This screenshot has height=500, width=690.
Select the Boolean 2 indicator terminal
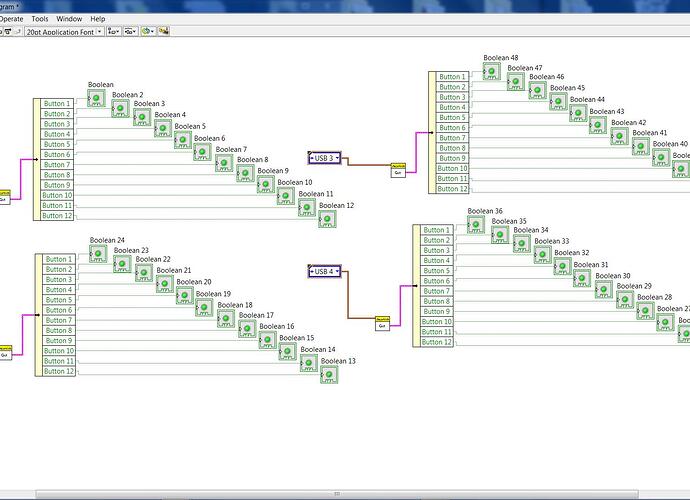pos(120,108)
